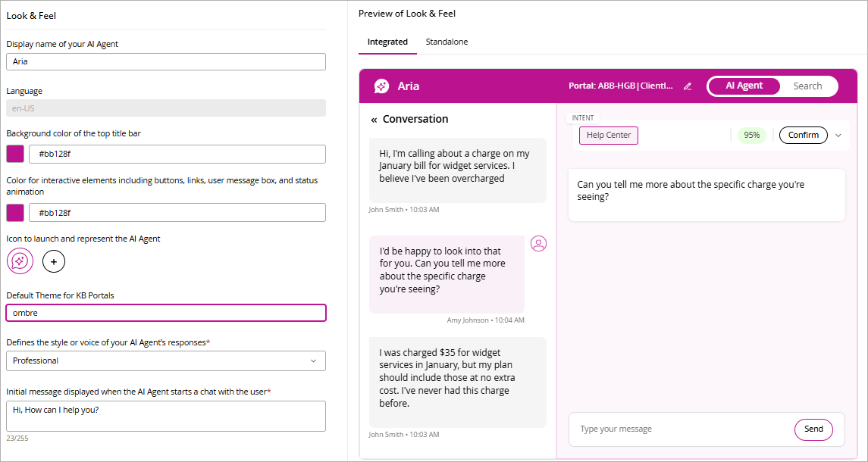Open the interactive elements color swatch
Viewport: 868px width, 462px height.
(x=15, y=213)
